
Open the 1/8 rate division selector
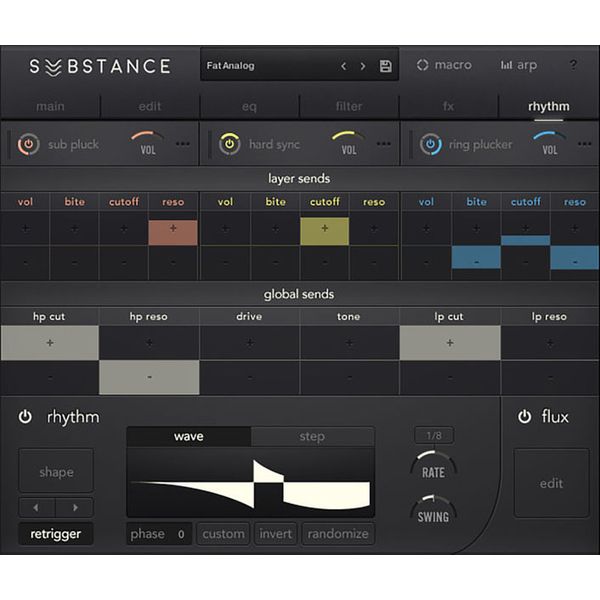pyautogui.click(x=434, y=435)
